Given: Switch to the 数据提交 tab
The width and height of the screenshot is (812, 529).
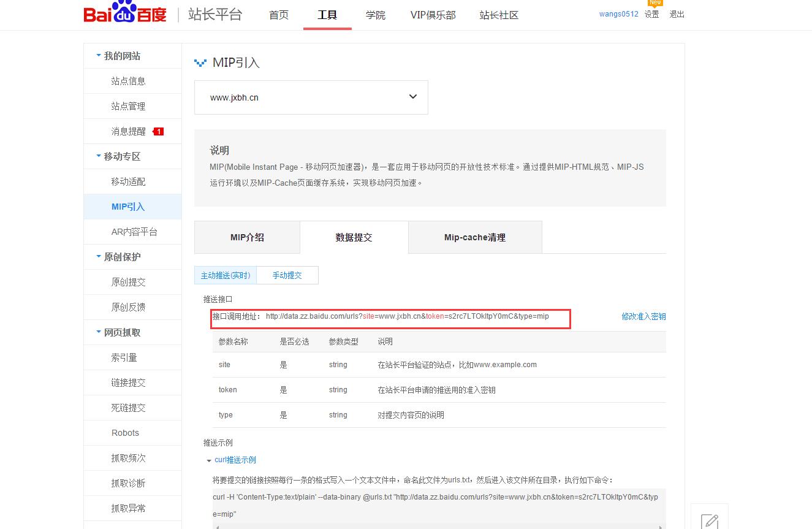Looking at the screenshot, I should click(x=354, y=237).
